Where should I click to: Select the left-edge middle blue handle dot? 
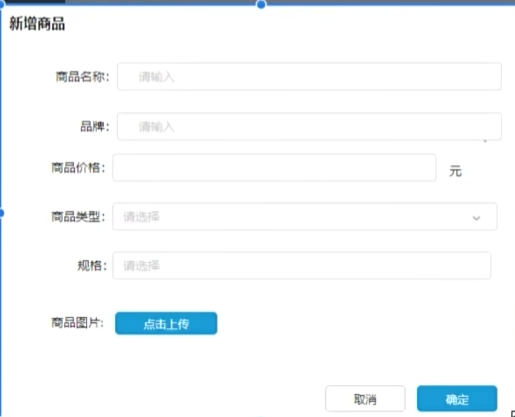[1, 213]
